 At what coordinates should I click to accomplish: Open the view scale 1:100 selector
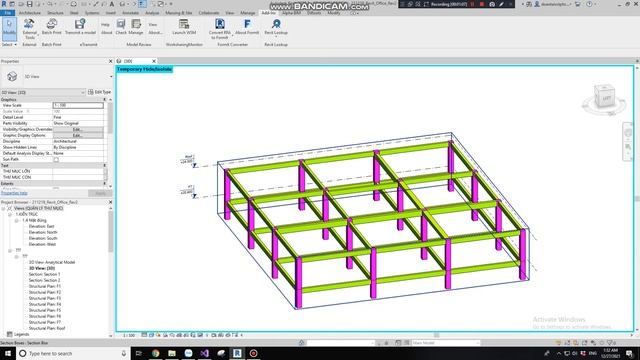click(x=129, y=335)
